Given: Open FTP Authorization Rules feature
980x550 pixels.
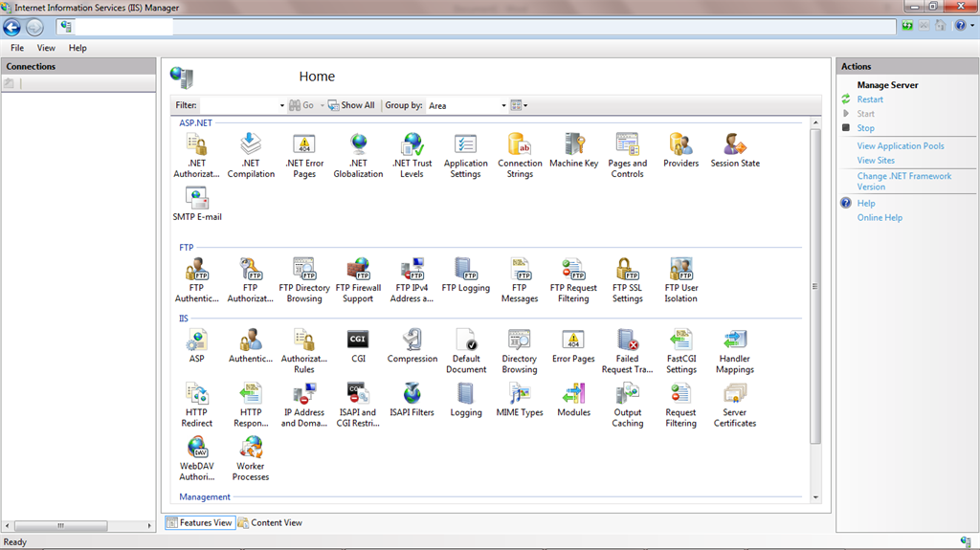Looking at the screenshot, I should coord(250,280).
